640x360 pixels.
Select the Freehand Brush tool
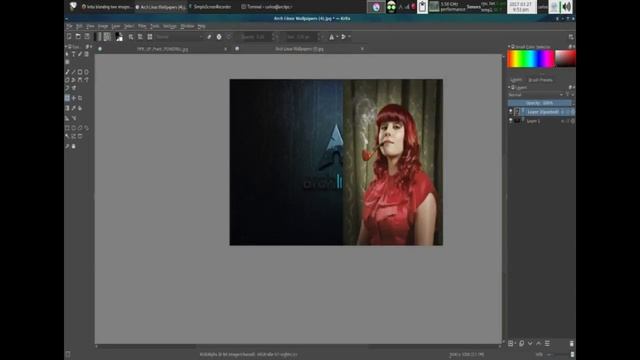point(67,72)
